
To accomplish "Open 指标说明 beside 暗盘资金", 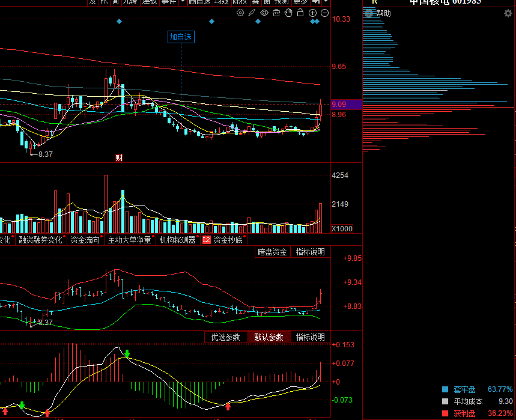I will click(311, 252).
